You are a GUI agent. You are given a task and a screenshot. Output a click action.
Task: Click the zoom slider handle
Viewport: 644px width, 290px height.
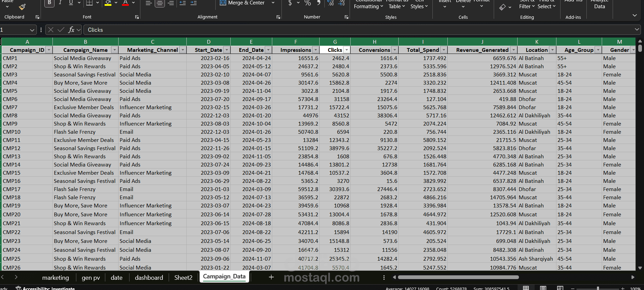(598, 288)
